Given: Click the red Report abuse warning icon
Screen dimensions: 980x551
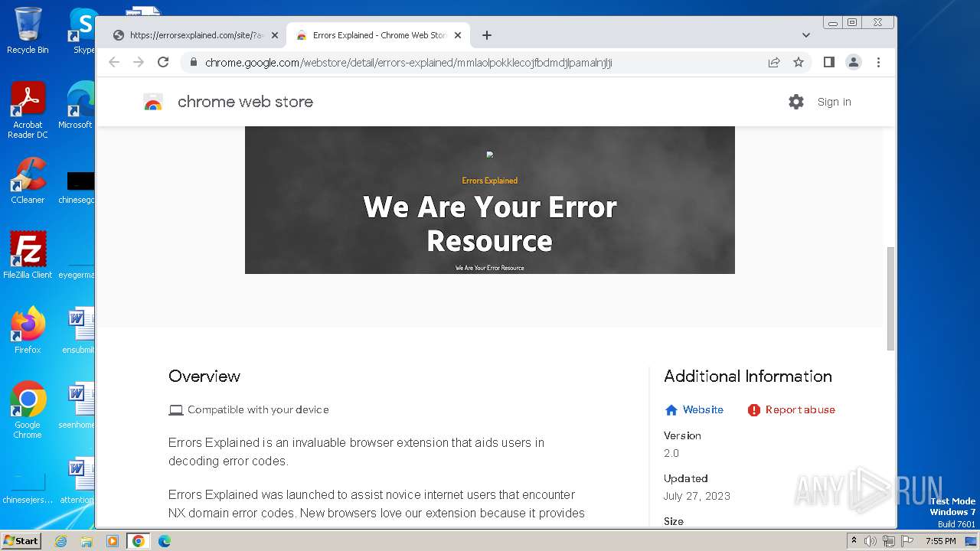Looking at the screenshot, I should pyautogui.click(x=753, y=410).
